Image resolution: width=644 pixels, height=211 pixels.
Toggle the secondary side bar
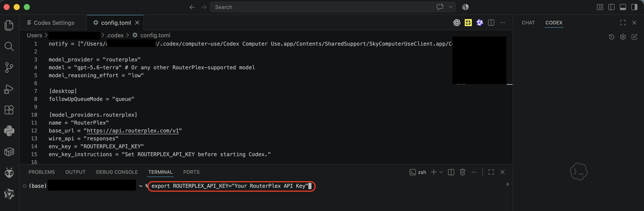pyautogui.click(x=634, y=7)
